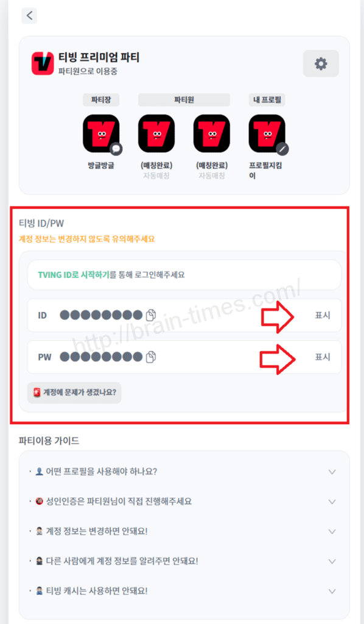Viewport: 364px width, 624px height.
Task: Go back using the top-left arrow
Action: [29, 15]
